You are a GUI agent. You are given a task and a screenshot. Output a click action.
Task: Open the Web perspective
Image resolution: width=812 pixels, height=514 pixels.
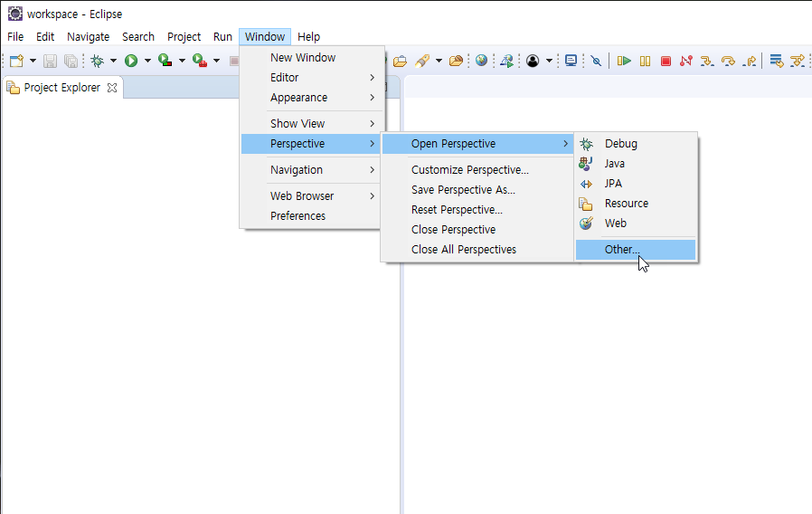tap(636, 224)
